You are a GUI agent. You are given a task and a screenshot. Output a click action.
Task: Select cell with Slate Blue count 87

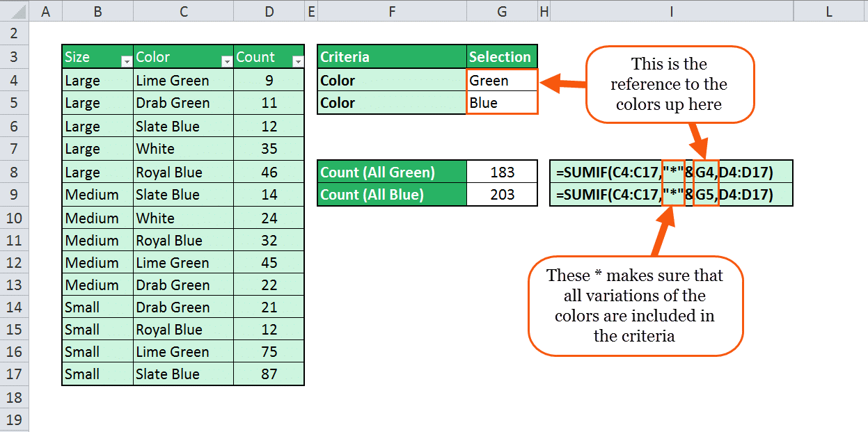click(269, 374)
